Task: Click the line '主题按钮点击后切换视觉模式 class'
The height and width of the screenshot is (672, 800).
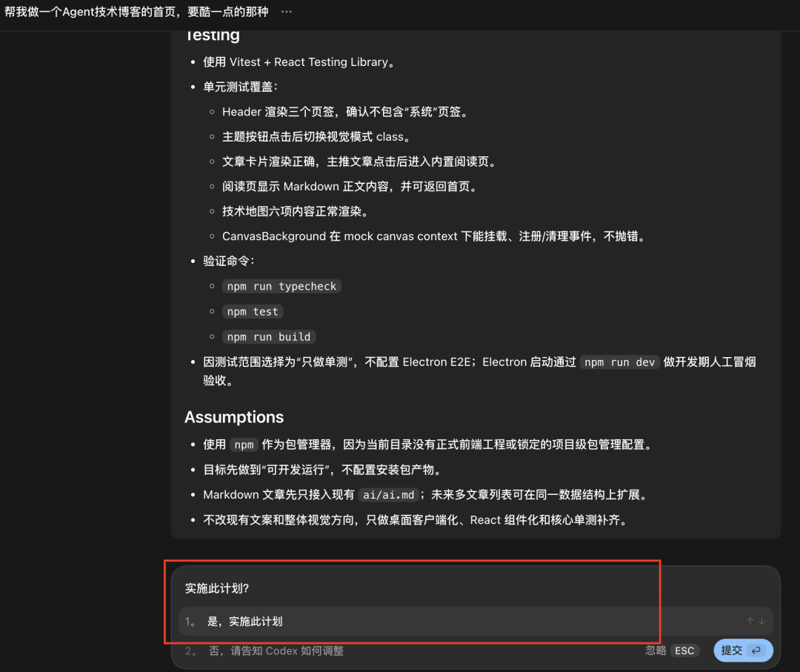Action: coord(316,137)
